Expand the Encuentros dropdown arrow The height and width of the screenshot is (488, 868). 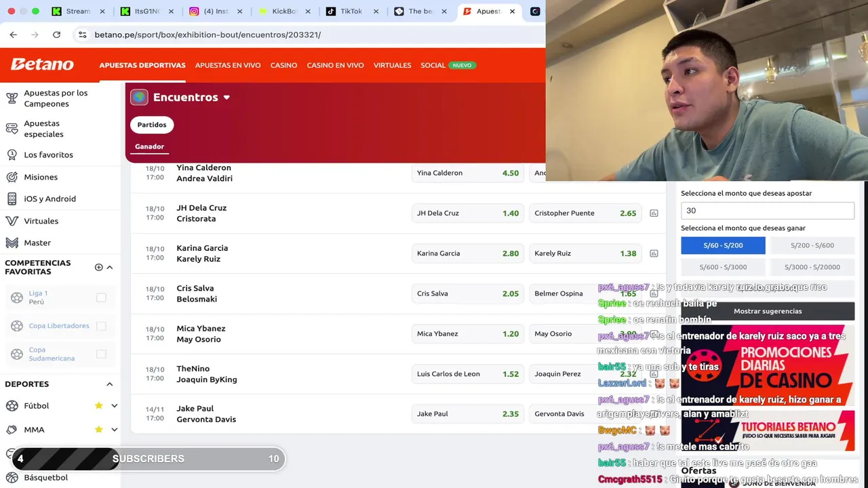(226, 98)
